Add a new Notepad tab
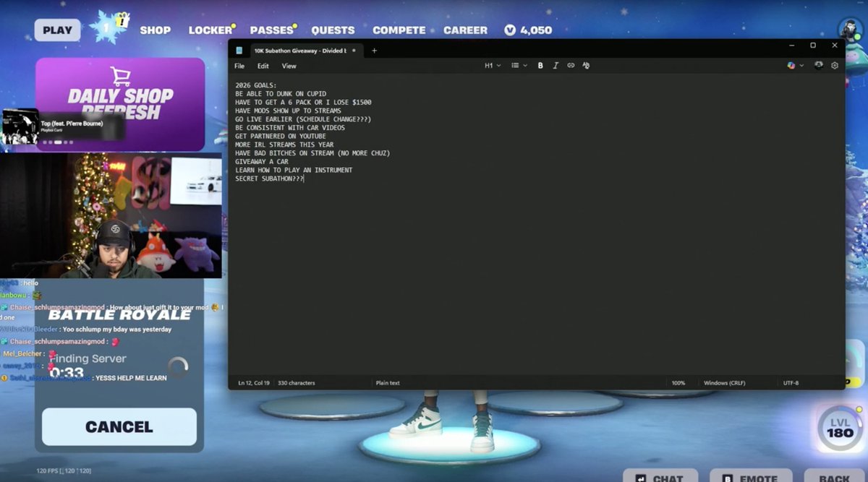Screen dimensions: 868x482 [374, 51]
